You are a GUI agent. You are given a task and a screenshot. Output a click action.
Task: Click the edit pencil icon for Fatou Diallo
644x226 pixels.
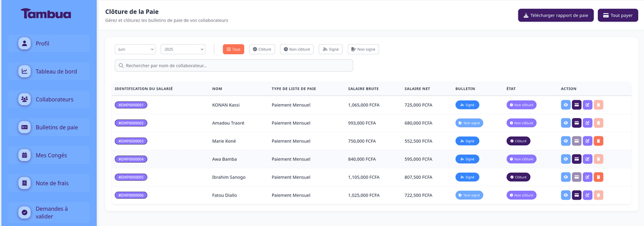[587, 195]
